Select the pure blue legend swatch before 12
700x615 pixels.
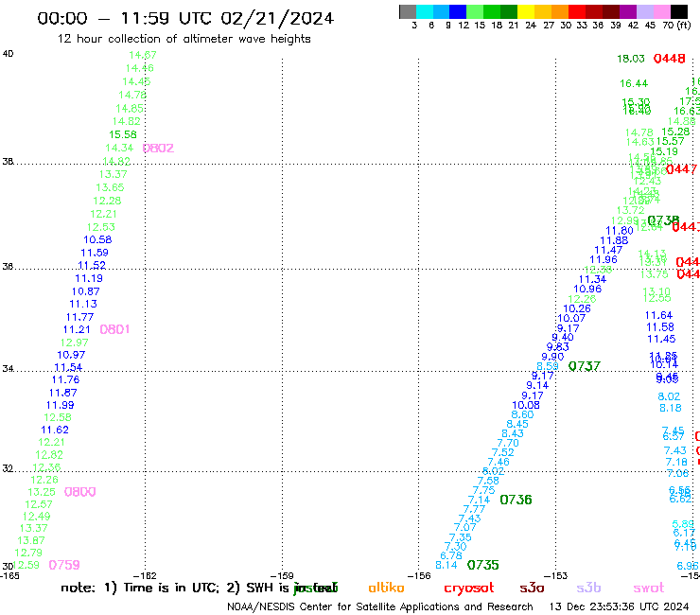[458, 11]
